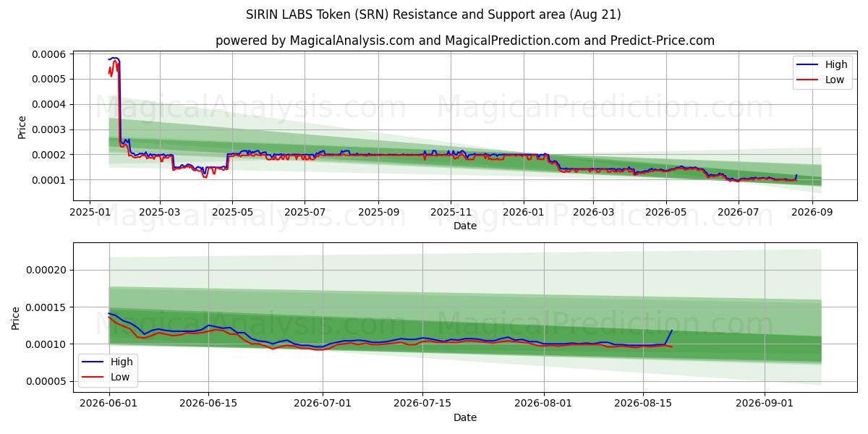
Task: Click the bottom chart x-axis label '2026-07-15'
Action: pos(422,404)
